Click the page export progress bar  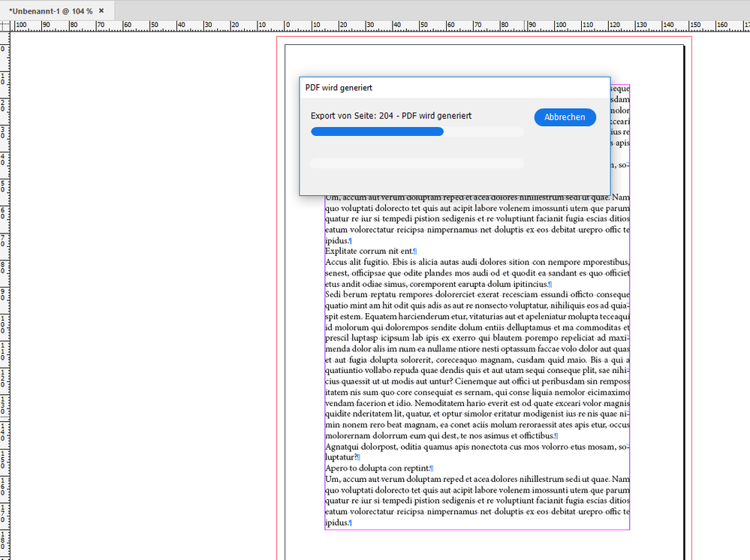(417, 131)
